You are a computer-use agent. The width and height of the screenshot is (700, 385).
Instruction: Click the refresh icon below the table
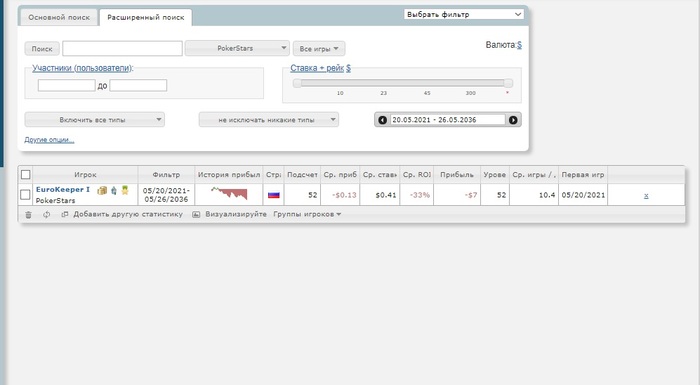click(x=46, y=215)
